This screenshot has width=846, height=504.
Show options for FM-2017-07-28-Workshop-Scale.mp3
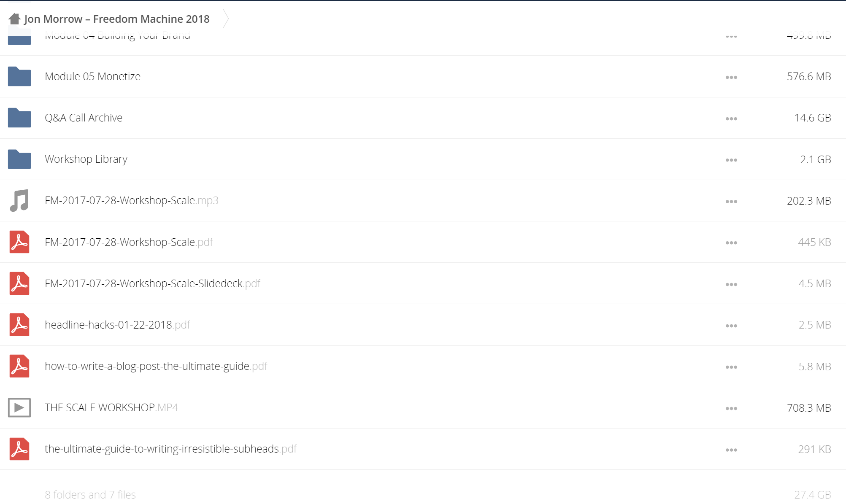(x=731, y=201)
